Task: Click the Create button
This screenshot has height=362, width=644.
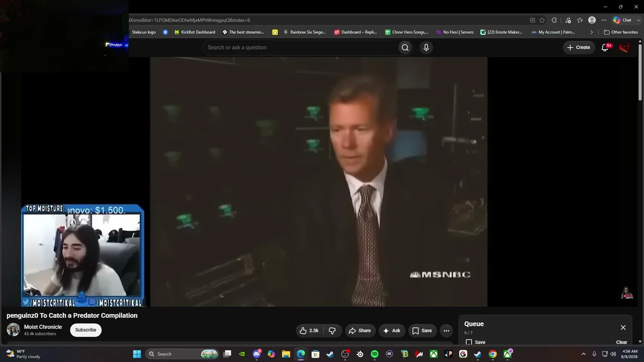Action: 578,47
